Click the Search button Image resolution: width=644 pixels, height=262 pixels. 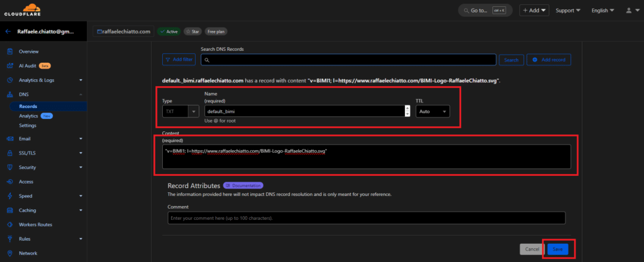point(511,60)
